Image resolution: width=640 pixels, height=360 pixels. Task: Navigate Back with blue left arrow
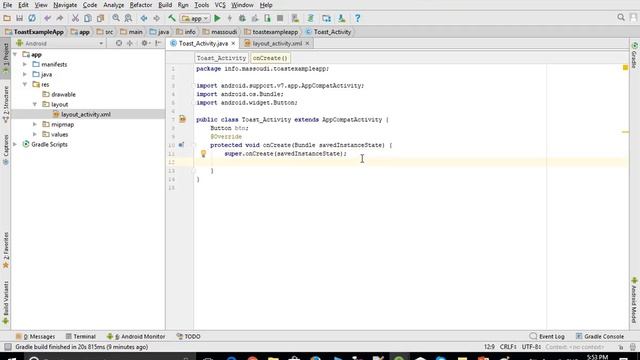[x=144, y=18]
